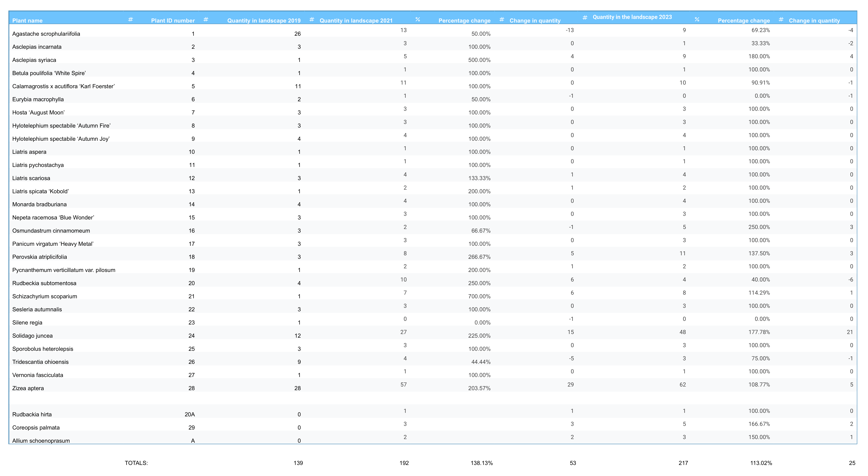
Task: Select the Quantity in landscape 2019 header
Action: 264,21
